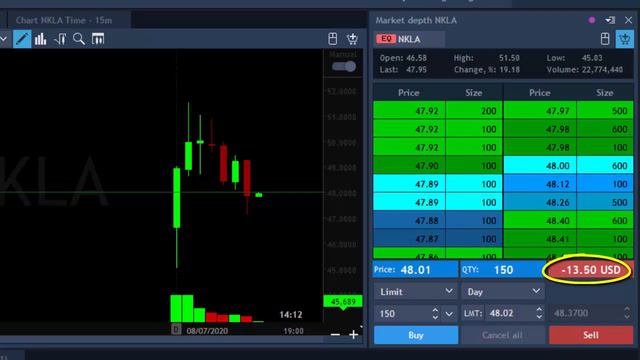Click the -13.50 USD profit/loss label

pos(591,270)
